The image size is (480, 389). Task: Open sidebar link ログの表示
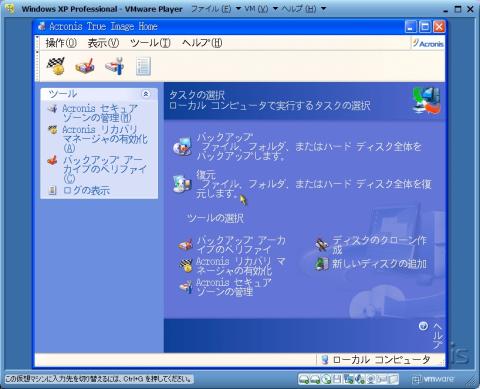pos(86,191)
